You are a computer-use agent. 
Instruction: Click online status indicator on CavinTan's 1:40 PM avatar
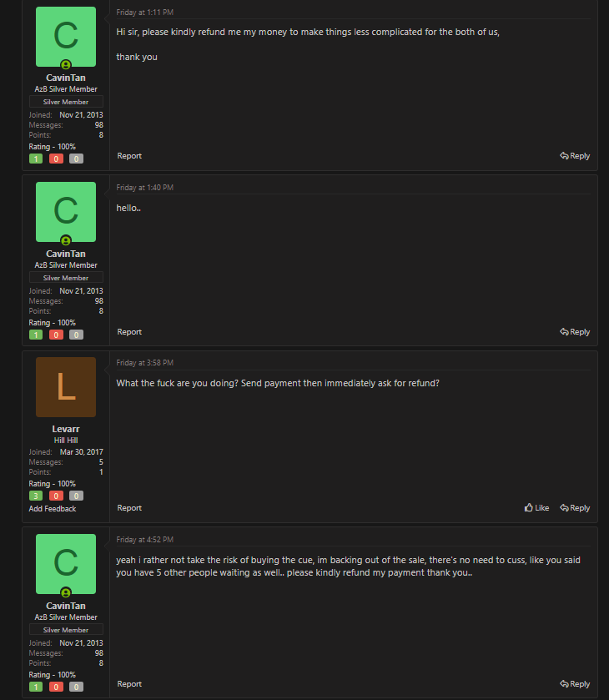point(66,241)
